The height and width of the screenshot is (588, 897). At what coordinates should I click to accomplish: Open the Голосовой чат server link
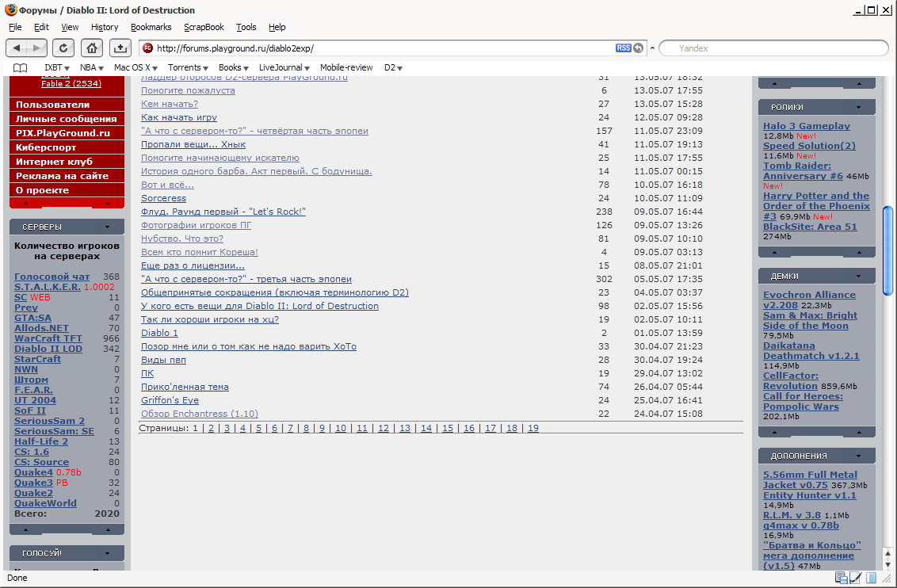[52, 277]
